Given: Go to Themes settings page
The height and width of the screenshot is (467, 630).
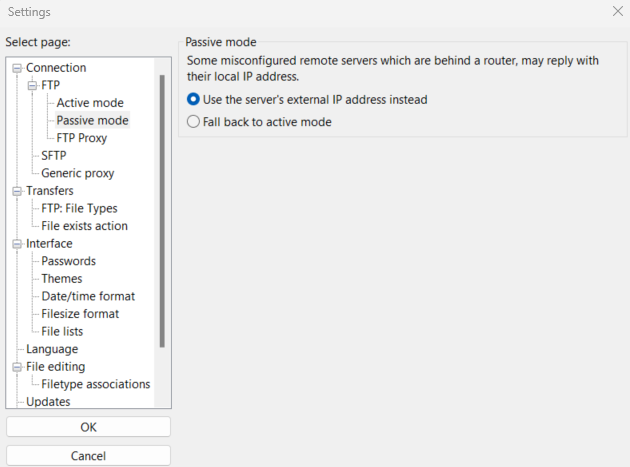Looking at the screenshot, I should [x=62, y=278].
